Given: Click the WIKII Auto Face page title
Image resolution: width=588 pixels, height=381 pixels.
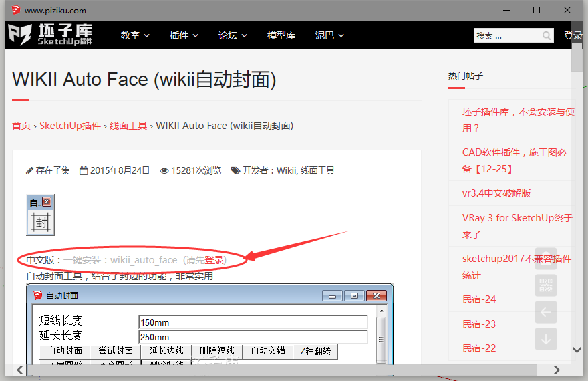Looking at the screenshot, I should (144, 80).
